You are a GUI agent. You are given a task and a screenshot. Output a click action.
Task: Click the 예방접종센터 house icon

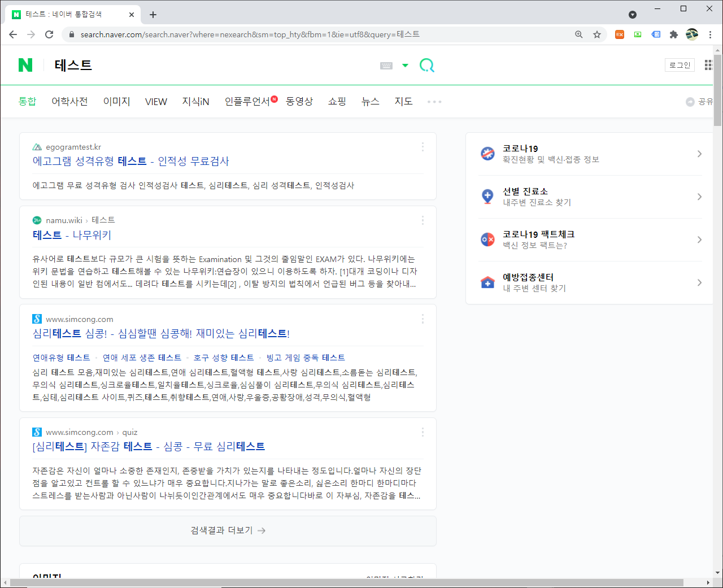click(487, 282)
